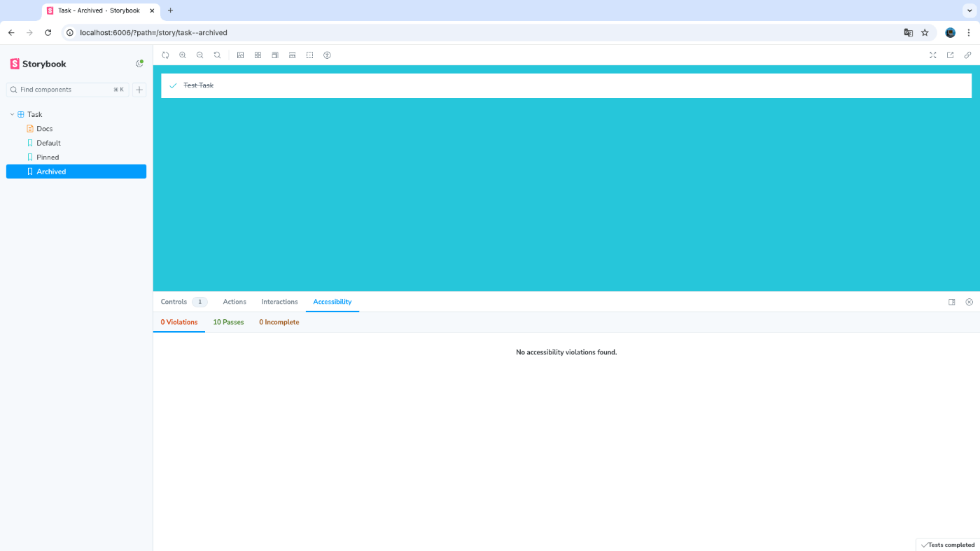Change the addon panel orientation
Viewport: 980px width, 551px height.
tap(952, 302)
